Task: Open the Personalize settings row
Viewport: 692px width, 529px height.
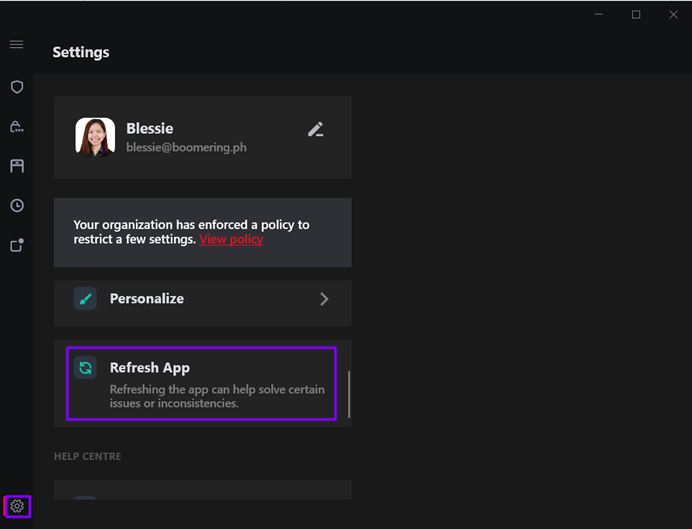Action: pyautogui.click(x=202, y=298)
